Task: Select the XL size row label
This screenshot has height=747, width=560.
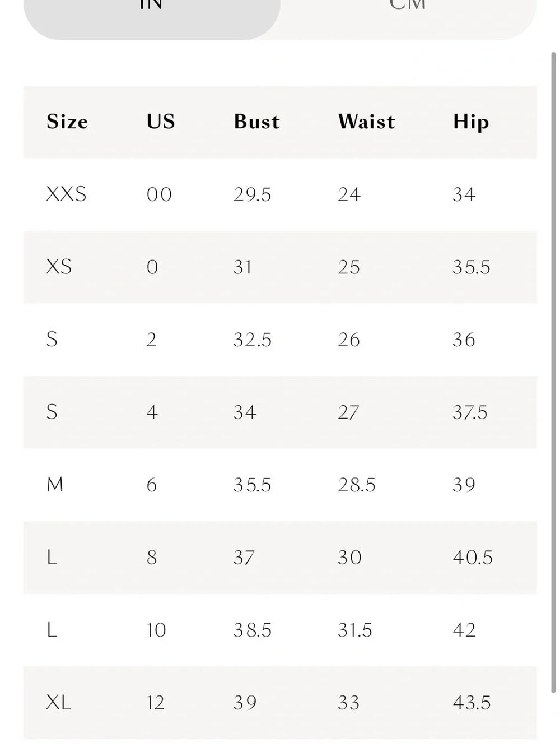Action: [x=59, y=702]
